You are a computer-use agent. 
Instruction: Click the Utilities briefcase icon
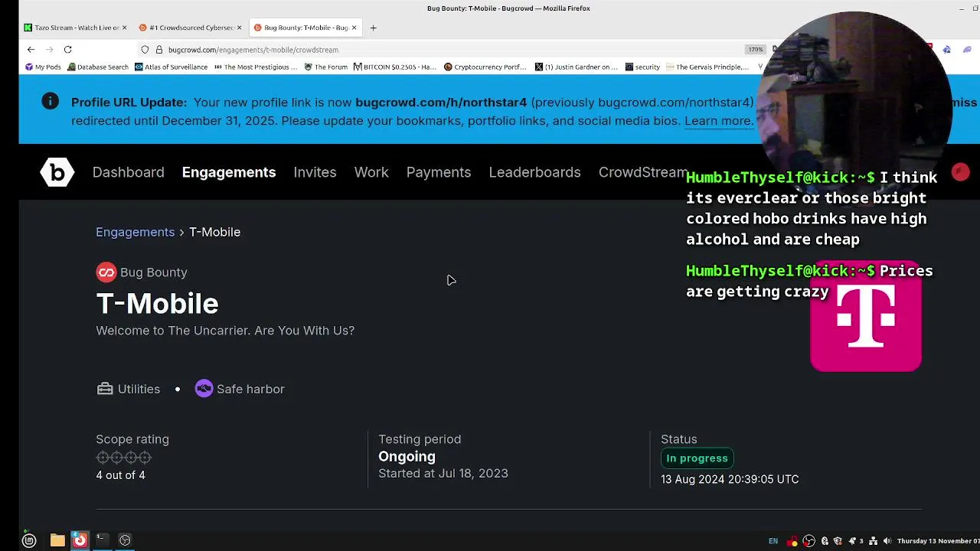105,389
